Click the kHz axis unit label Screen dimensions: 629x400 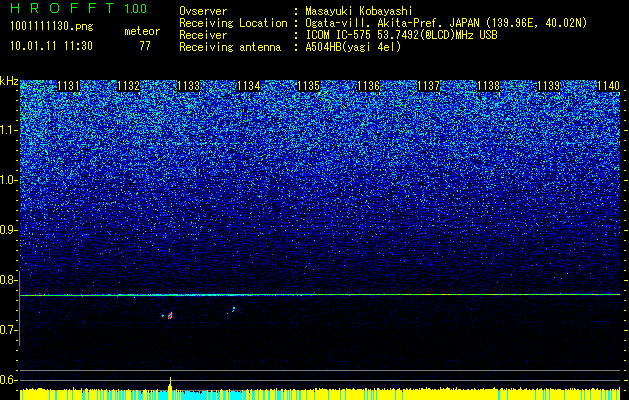(x=9, y=81)
